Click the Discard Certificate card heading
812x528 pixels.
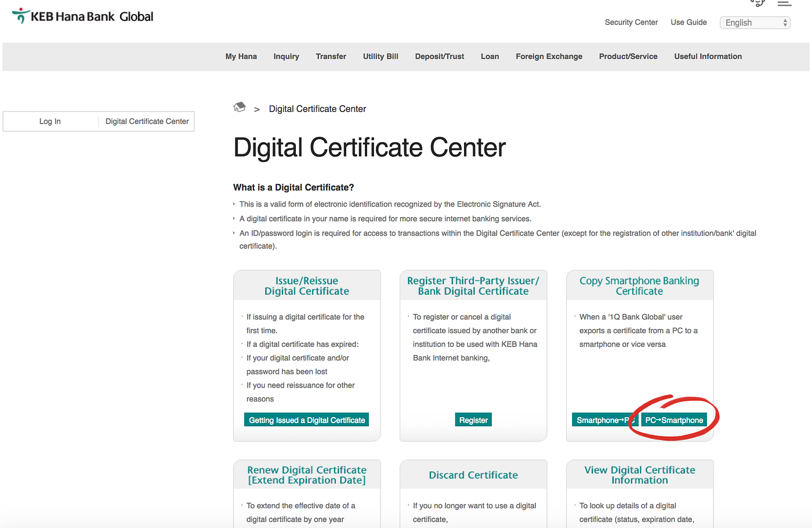(473, 475)
